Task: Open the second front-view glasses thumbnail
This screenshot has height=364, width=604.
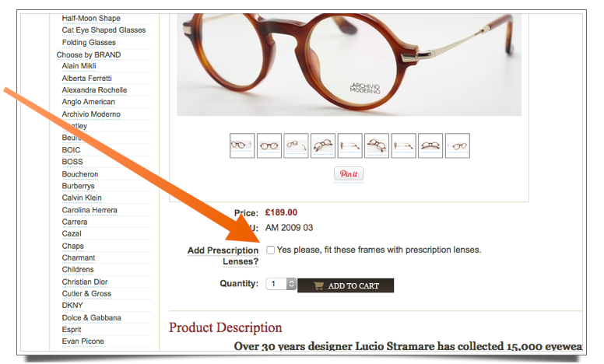Action: (x=269, y=145)
